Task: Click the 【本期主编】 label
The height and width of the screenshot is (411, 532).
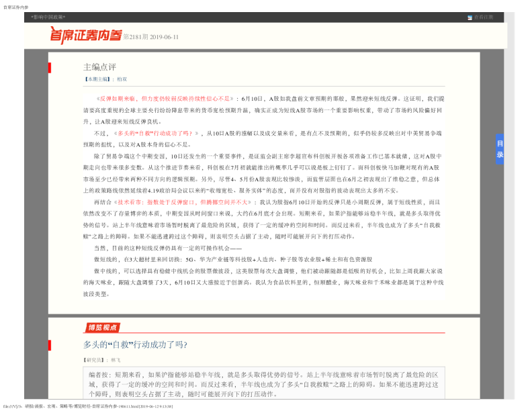Action: (97, 79)
